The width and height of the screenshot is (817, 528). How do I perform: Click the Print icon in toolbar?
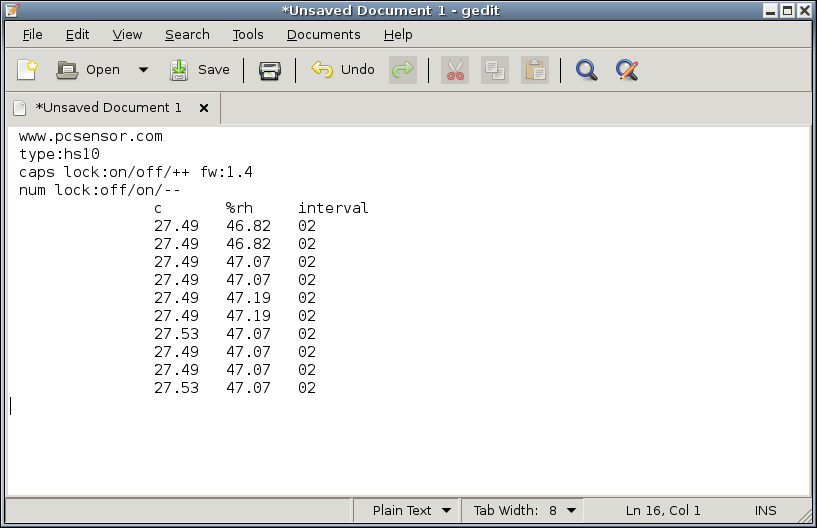pyautogui.click(x=270, y=70)
